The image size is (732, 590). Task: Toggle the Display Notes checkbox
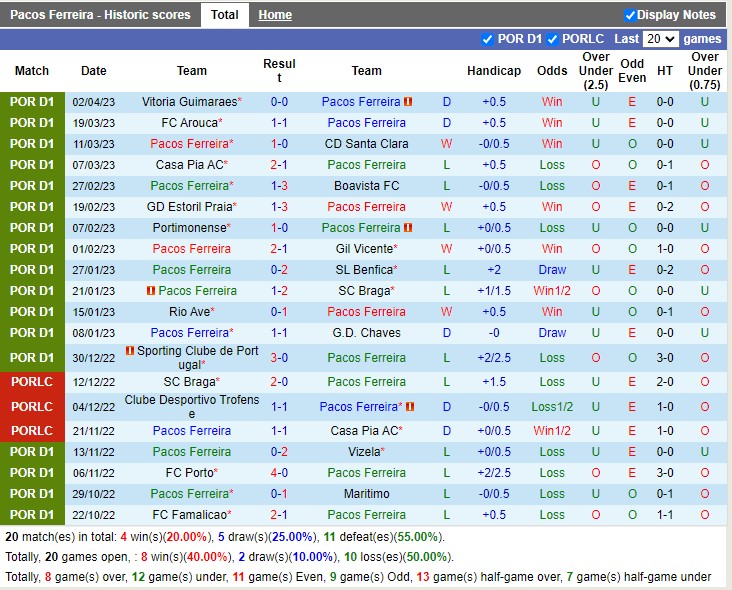pyautogui.click(x=630, y=15)
